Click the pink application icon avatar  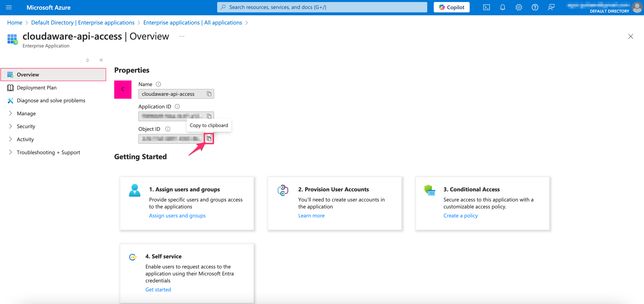point(123,90)
